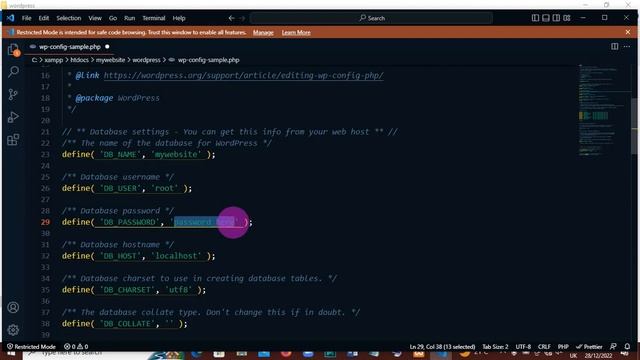Open the customize layout icon

click(567, 18)
